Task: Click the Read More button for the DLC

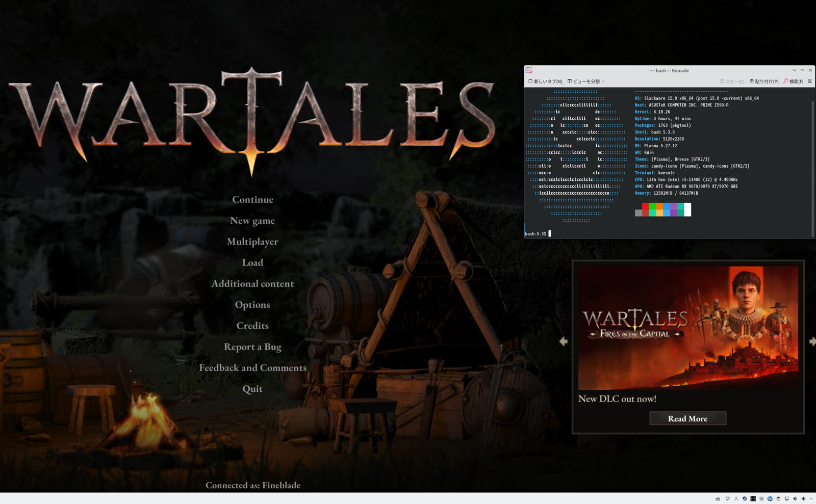Action: (687, 418)
